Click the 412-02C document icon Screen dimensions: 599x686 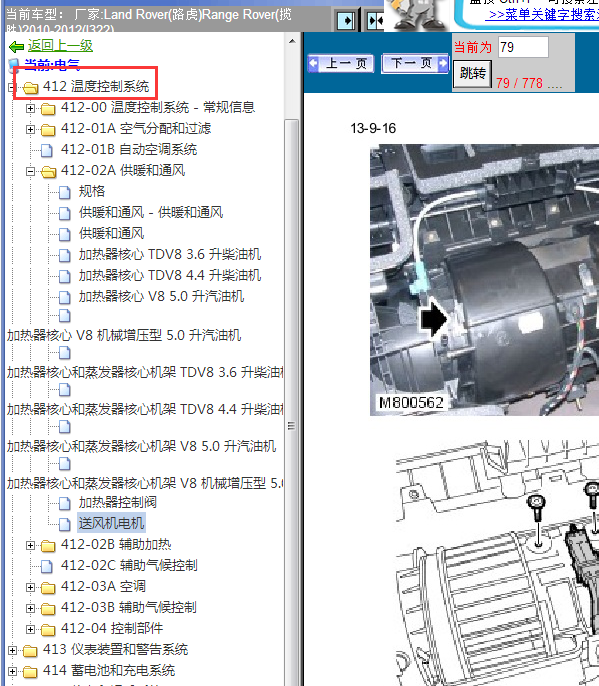[x=47, y=566]
